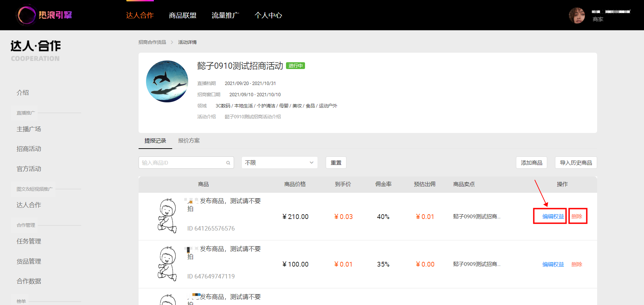Screen dimensions: 644x305
Task: Click product thumbnail for ID 641265576576
Action: (x=167, y=216)
